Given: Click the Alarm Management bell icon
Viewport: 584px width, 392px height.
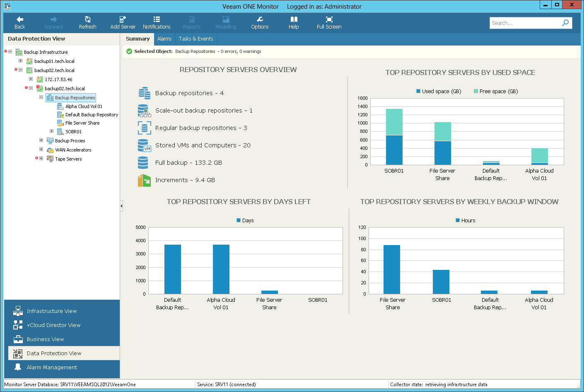Looking at the screenshot, I should click(x=18, y=367).
